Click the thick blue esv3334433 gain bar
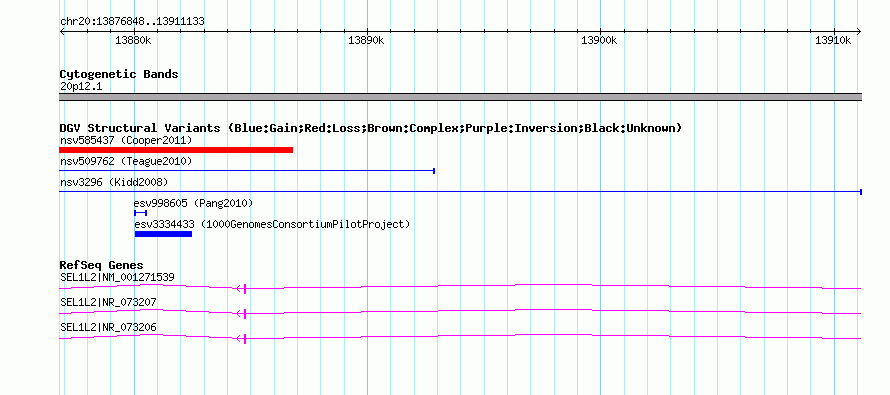This screenshot has height=395, width=890. 163,234
